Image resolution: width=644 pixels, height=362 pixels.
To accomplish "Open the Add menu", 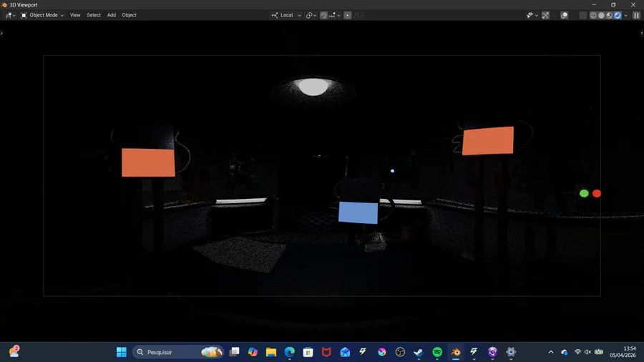I will 112,15.
